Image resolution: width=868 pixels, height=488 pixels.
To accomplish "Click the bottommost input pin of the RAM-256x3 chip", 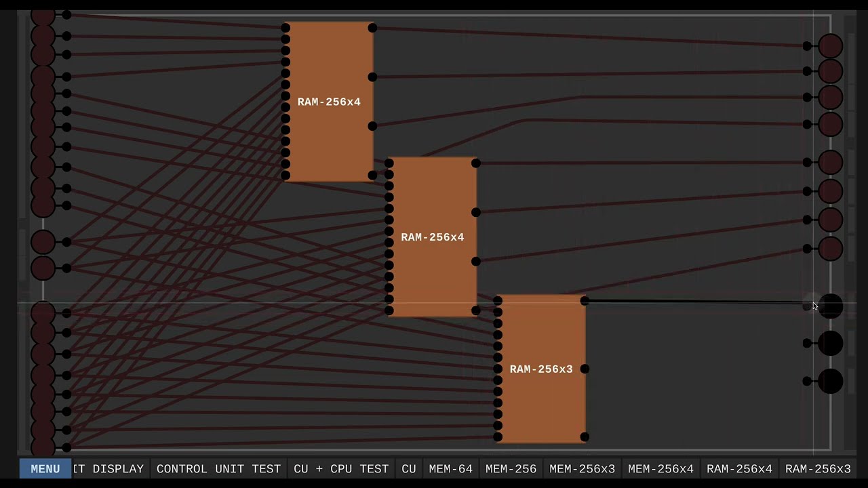I will pyautogui.click(x=498, y=437).
